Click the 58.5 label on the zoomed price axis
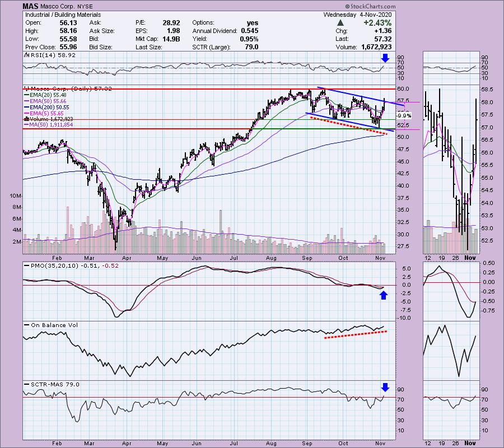 [x=487, y=90]
